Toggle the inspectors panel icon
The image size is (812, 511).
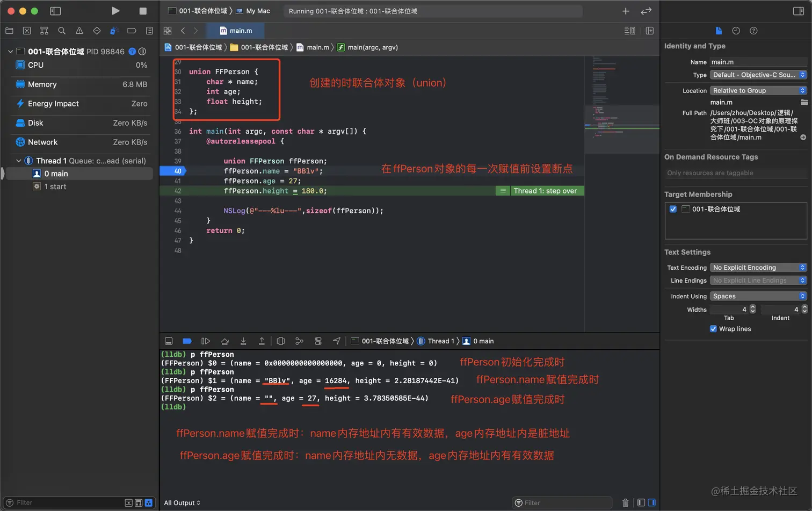coord(799,11)
